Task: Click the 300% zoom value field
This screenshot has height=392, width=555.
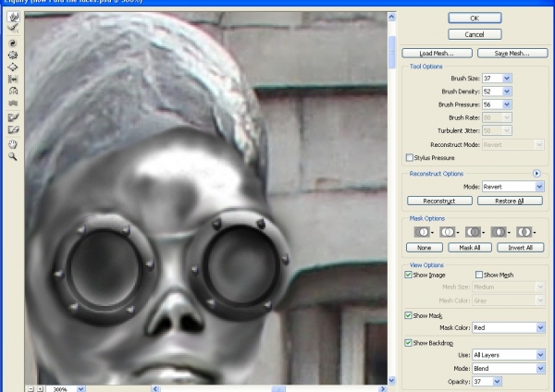Action: coord(61,389)
